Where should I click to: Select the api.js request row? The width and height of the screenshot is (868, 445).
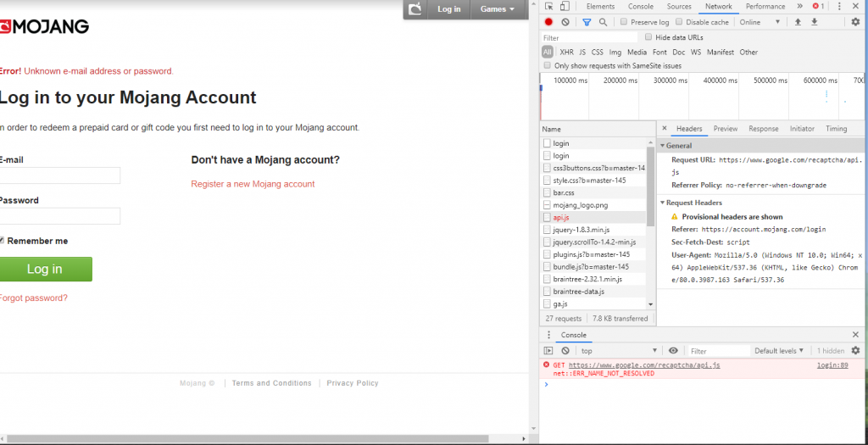[593, 218]
